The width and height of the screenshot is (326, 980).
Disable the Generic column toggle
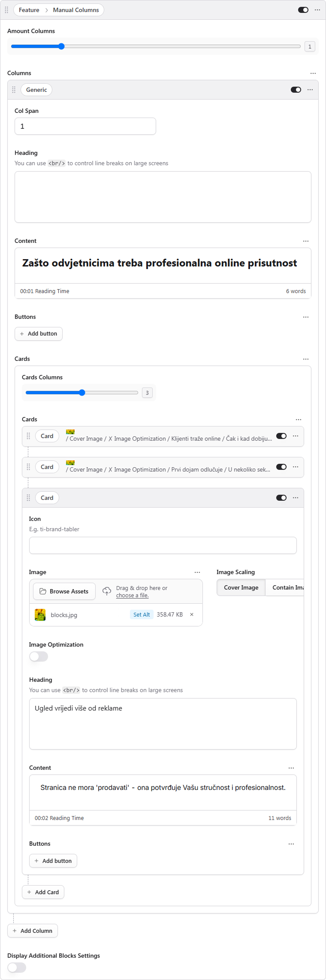[296, 90]
